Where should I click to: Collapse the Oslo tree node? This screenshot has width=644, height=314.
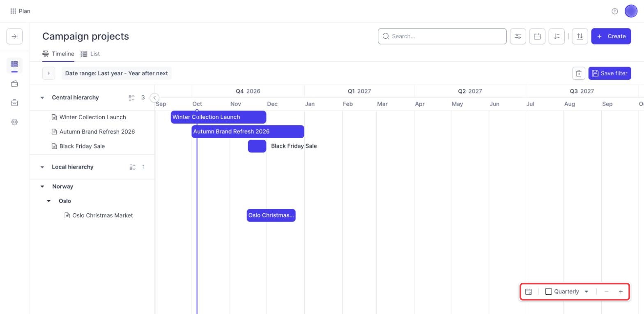coord(49,201)
